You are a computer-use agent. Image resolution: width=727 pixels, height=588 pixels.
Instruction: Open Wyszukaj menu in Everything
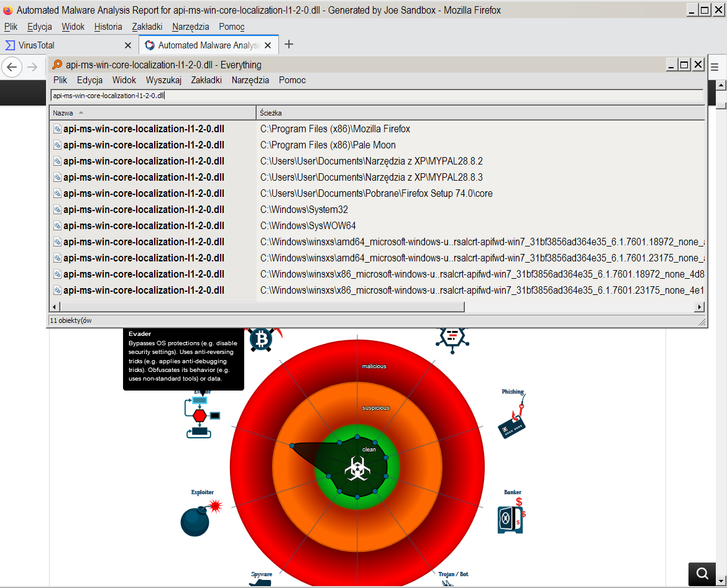(x=163, y=80)
